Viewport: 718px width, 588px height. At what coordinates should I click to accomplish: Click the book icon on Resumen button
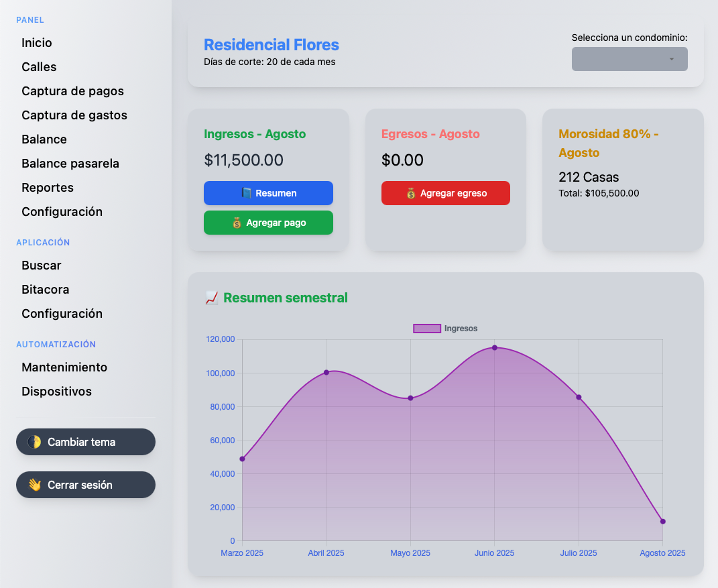click(x=247, y=193)
